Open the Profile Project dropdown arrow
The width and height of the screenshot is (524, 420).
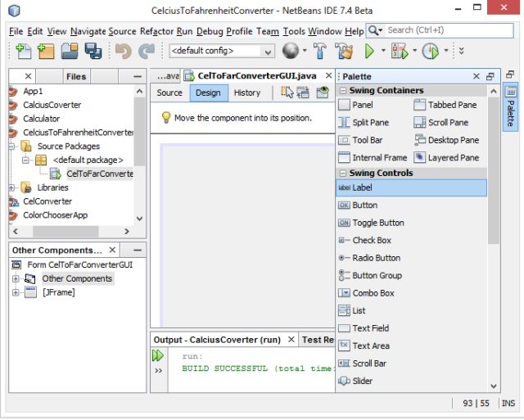pos(445,51)
